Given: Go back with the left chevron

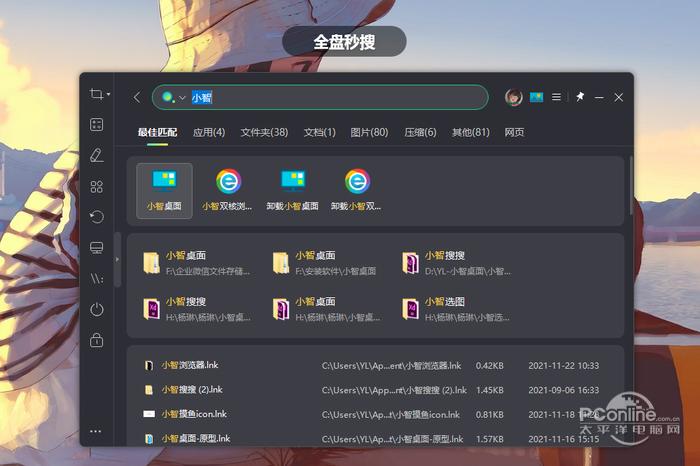Looking at the screenshot, I should pyautogui.click(x=137, y=97).
